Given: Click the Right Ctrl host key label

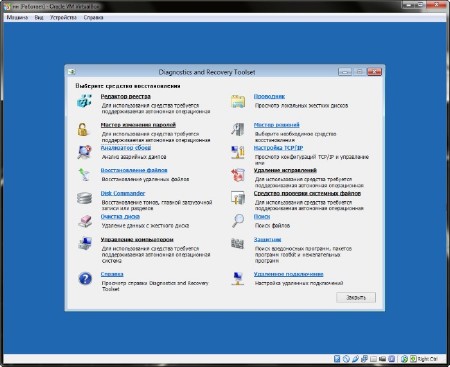Looking at the screenshot, I should 427,359.
